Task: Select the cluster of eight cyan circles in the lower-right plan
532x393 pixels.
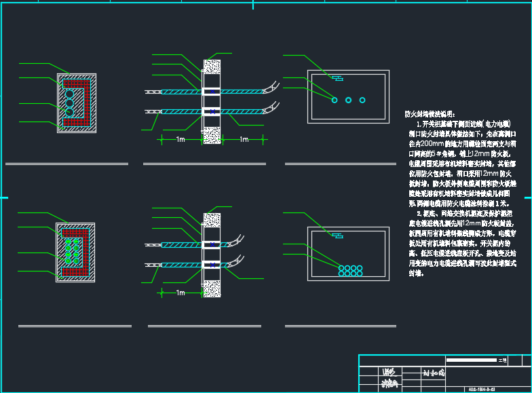Action: 350,271
